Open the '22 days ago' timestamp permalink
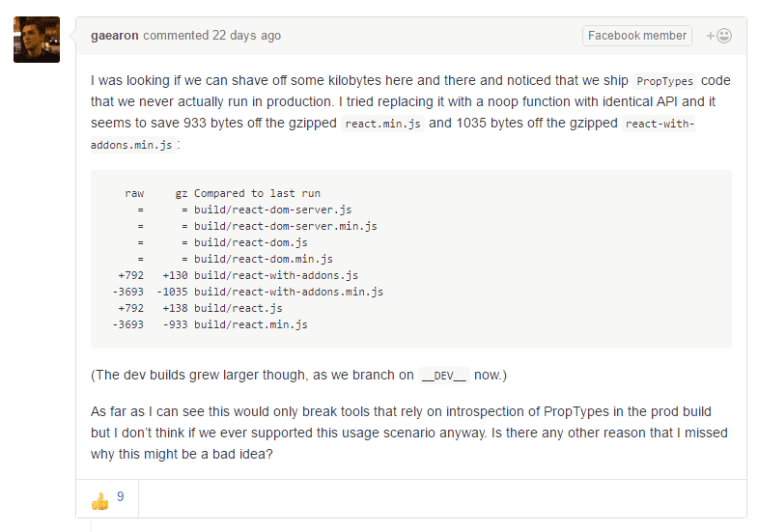This screenshot has width=758, height=532. (x=246, y=36)
